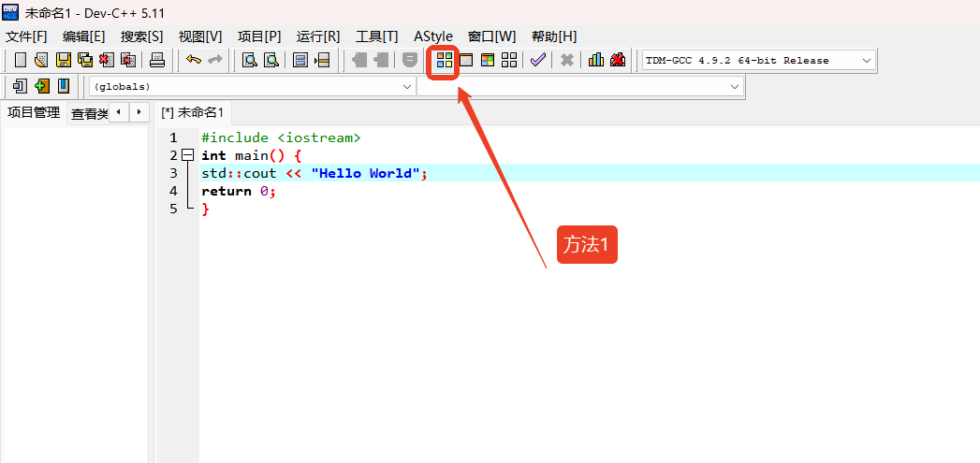Open the 视图[V] menu
The width and height of the screenshot is (980, 463).
point(200,36)
